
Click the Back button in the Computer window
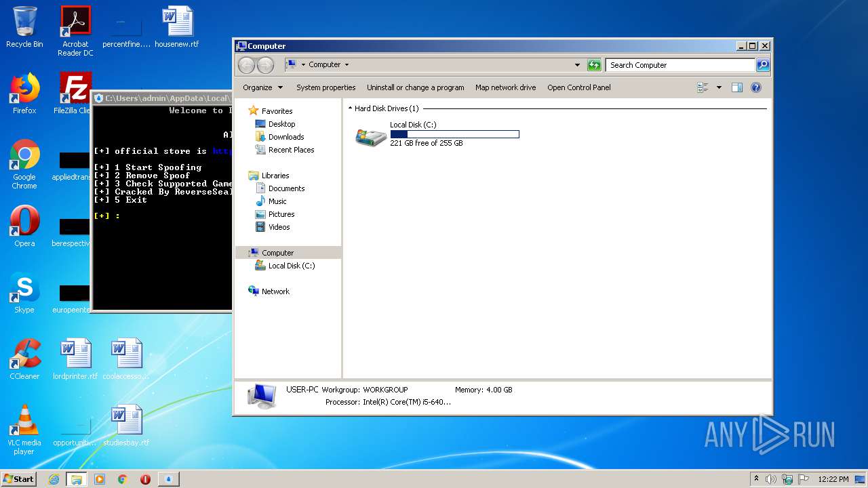click(x=246, y=65)
